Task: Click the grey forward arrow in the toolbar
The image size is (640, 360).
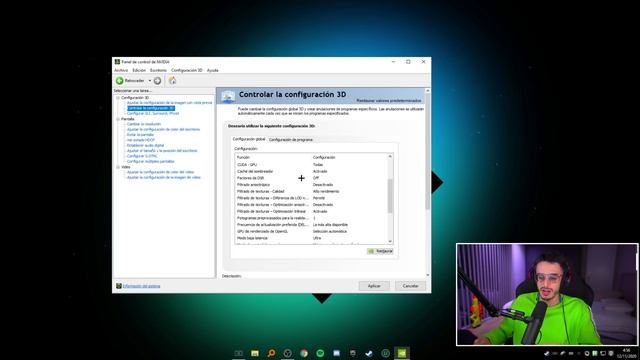Action: [158, 81]
